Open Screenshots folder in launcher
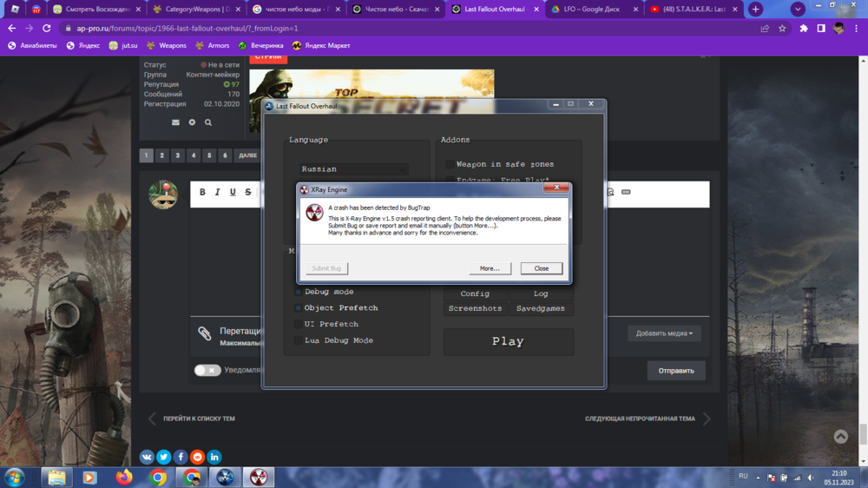The image size is (868, 488). point(475,308)
